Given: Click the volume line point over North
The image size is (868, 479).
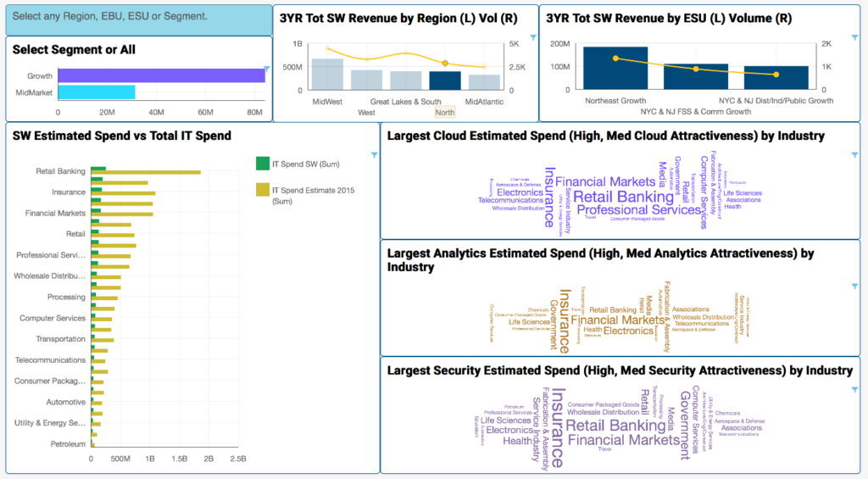Looking at the screenshot, I should pos(445,63).
